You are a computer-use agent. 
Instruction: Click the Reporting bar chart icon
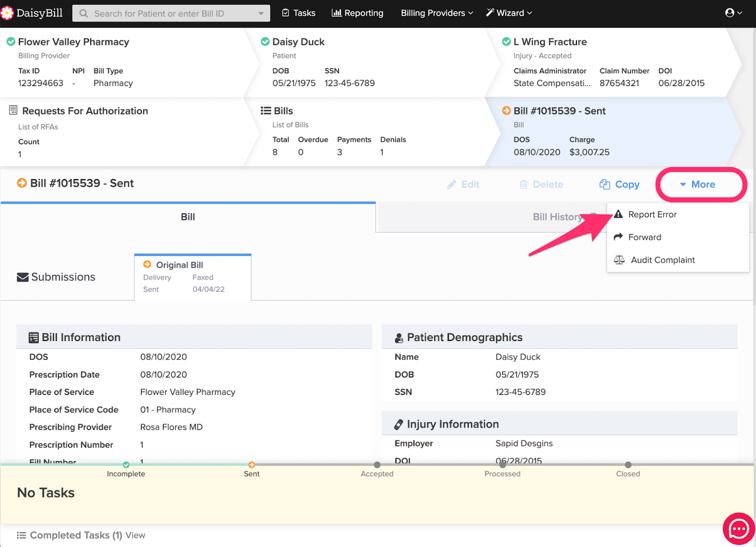tap(336, 13)
